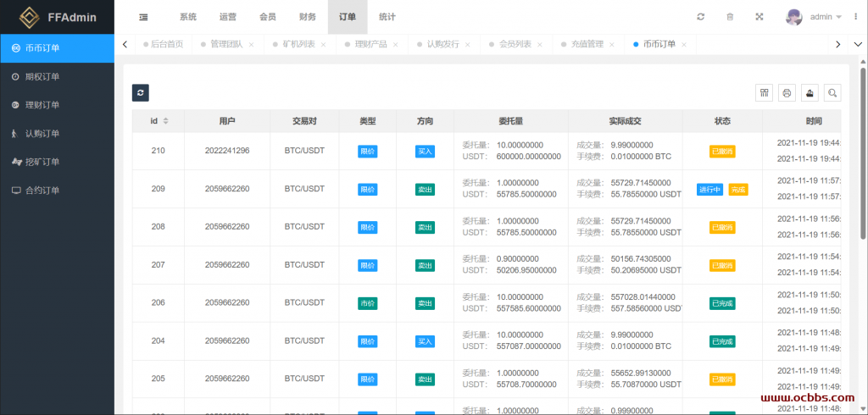This screenshot has height=415, width=868.
Task: Click the 市价 tag in row 206
Action: pos(368,303)
